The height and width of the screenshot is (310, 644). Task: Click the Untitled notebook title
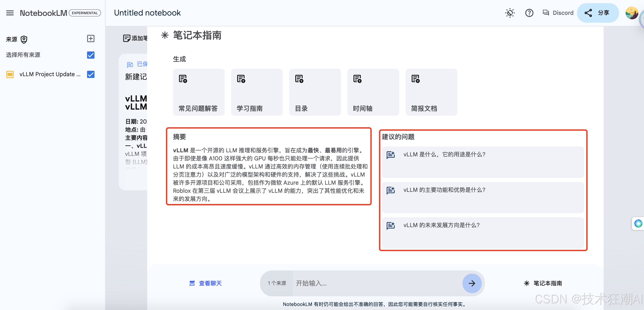point(147,13)
